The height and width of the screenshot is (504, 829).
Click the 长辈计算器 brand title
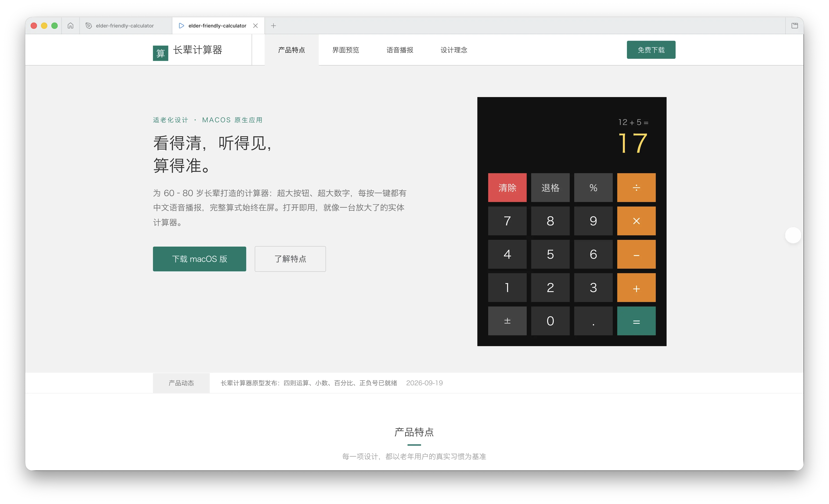tap(198, 50)
